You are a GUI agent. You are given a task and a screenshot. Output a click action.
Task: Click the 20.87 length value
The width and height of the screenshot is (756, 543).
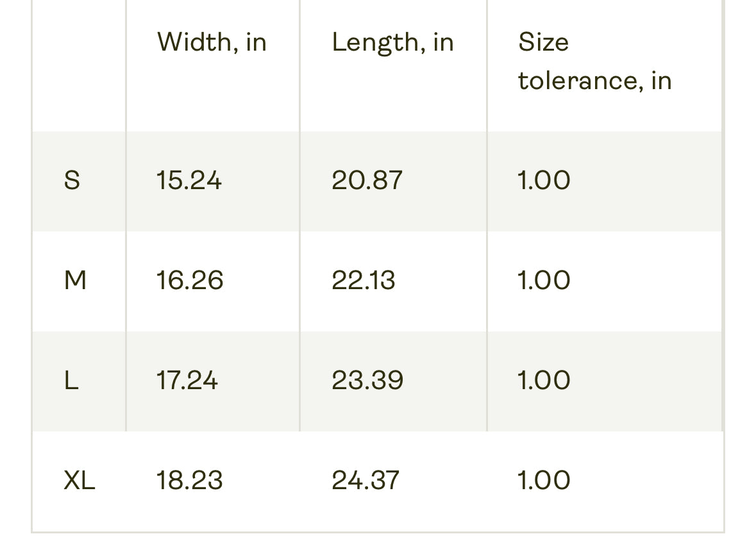tap(367, 181)
